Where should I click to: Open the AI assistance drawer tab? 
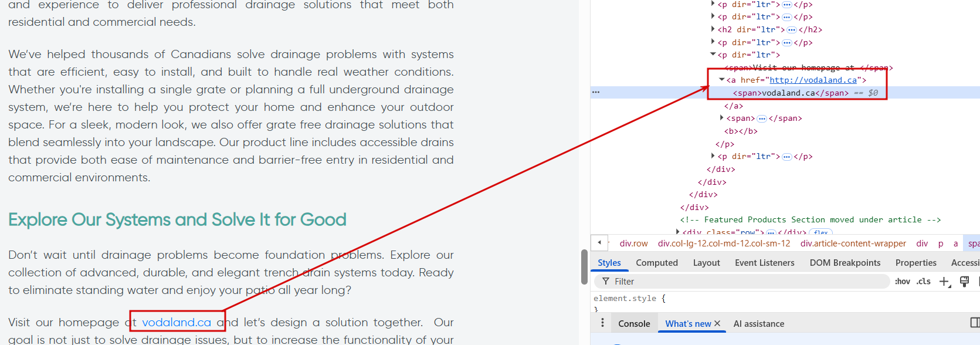click(x=758, y=324)
